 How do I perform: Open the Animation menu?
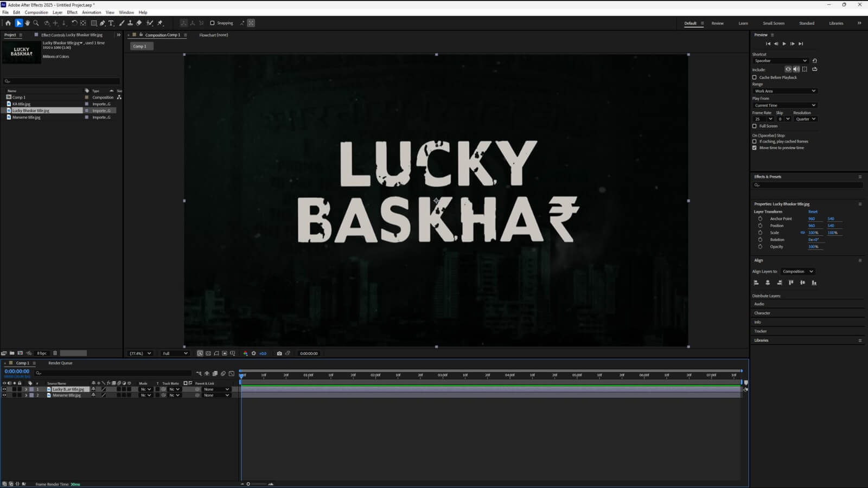(91, 12)
